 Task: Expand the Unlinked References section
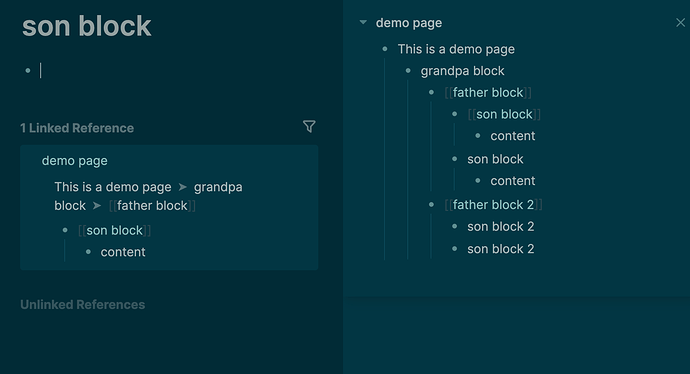point(83,304)
